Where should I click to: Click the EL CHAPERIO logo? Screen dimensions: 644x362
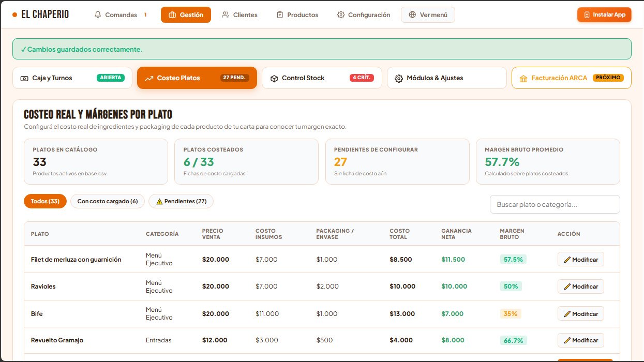click(40, 14)
